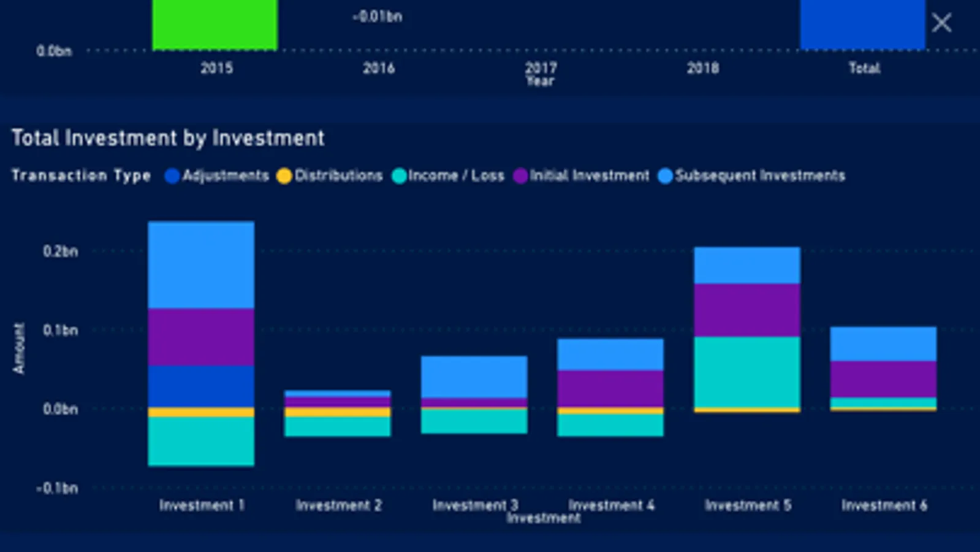Screen dimensions: 980x552
Task: Select Investment 1's teal Income / Loss segment
Action: pos(201,442)
